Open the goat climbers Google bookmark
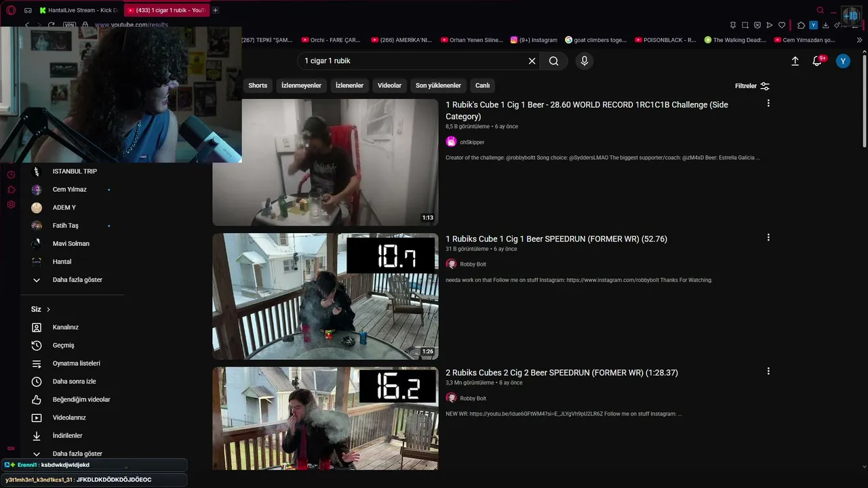Viewport: 868px width, 488px height. (x=596, y=40)
